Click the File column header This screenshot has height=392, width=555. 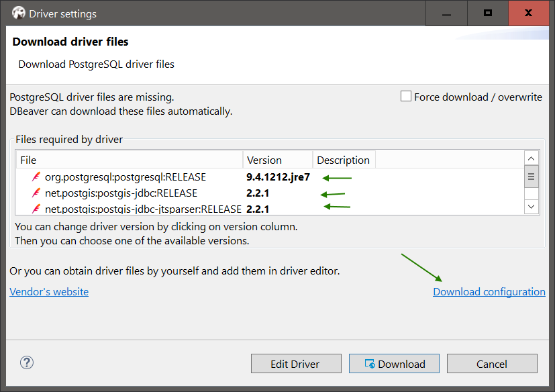point(130,160)
